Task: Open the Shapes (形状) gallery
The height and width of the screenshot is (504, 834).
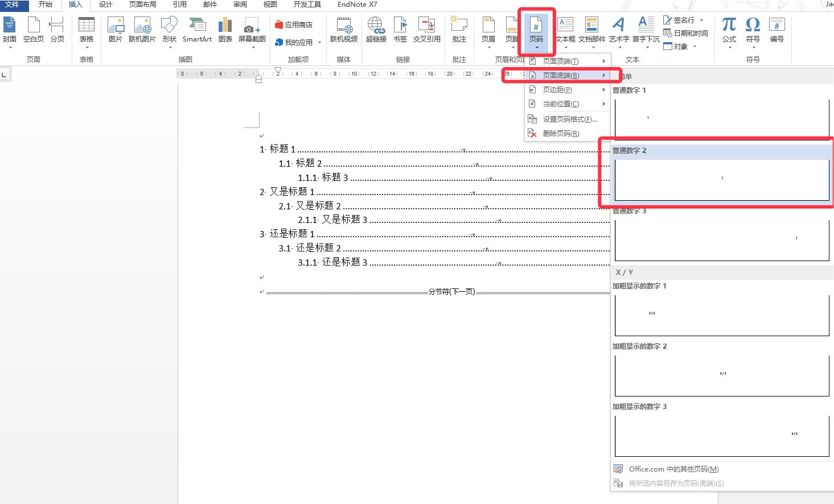Action: coord(170,31)
